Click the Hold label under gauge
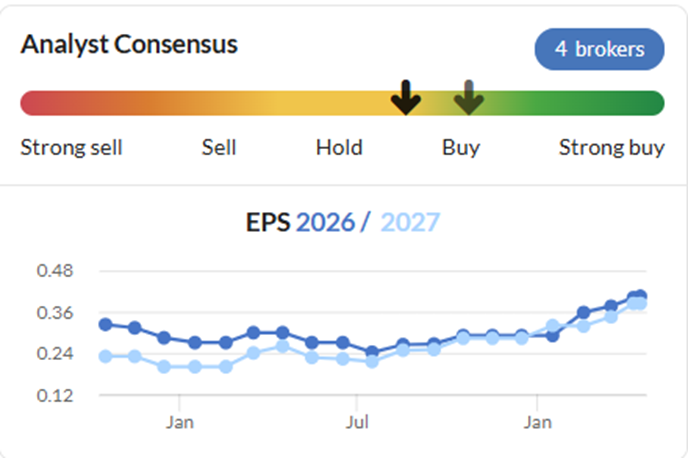 coord(339,148)
